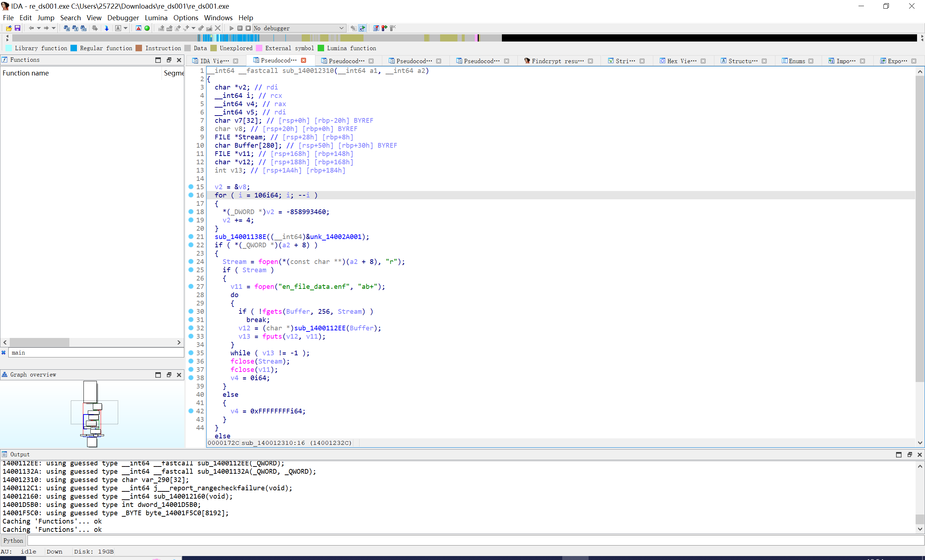Expand the back navigation history arrow
Screen dimensions: 925x560
click(x=39, y=28)
